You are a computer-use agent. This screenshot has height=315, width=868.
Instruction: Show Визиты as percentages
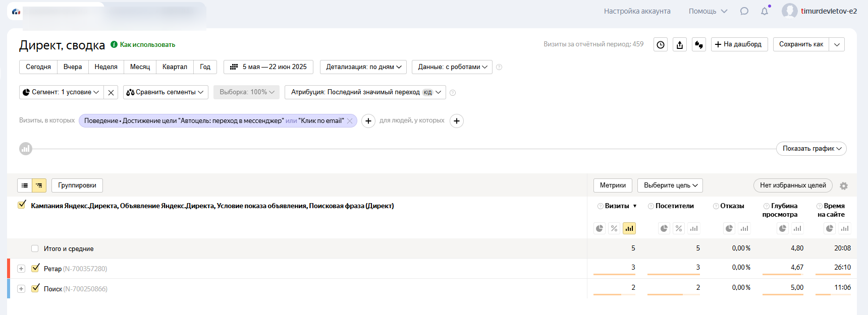[x=614, y=228]
